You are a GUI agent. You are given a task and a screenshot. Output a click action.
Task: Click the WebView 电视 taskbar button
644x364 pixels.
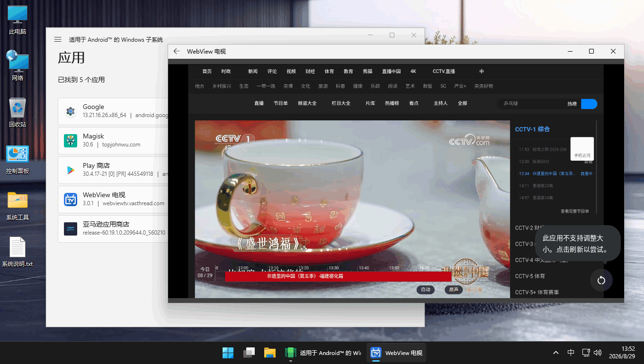pos(397,353)
